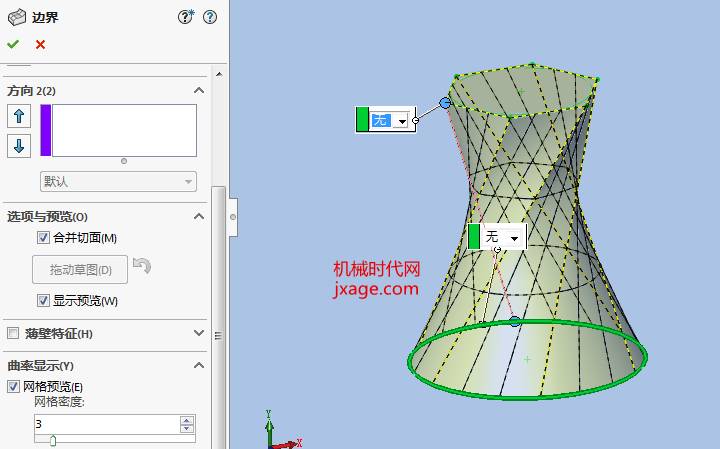Click the 拖动草图(D) button
The width and height of the screenshot is (720, 449).
80,269
